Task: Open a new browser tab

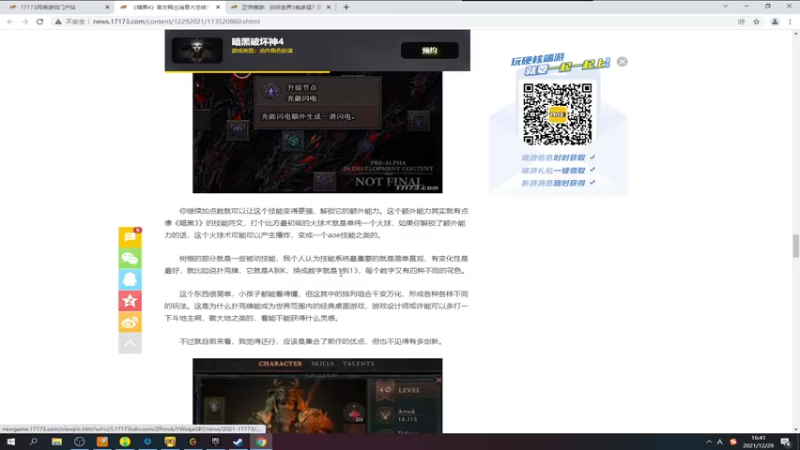Action: 346,7
